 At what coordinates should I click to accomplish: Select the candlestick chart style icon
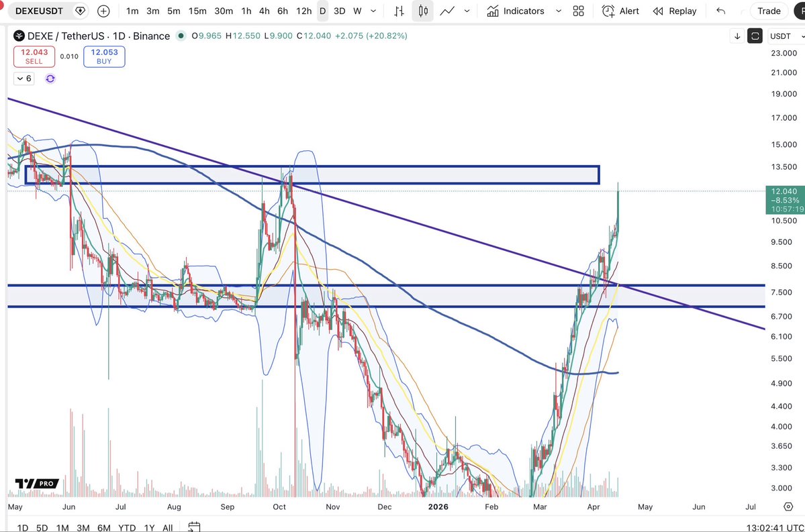423,11
